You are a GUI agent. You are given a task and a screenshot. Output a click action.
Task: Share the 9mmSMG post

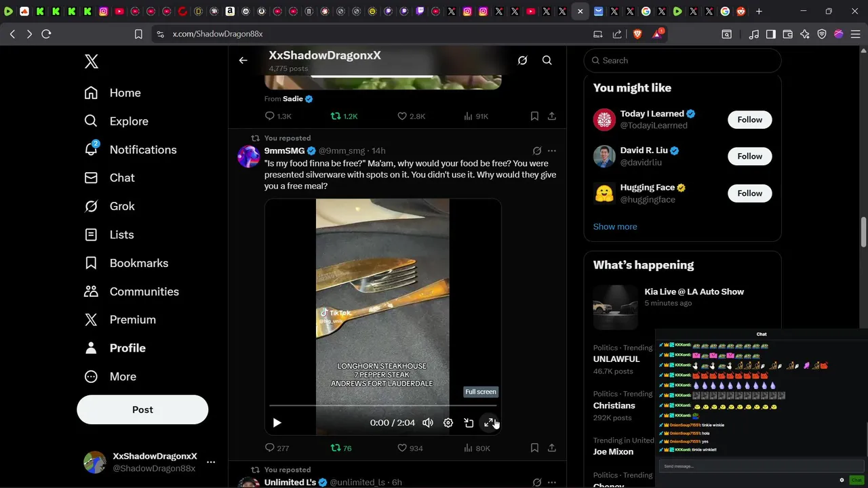coord(552,448)
